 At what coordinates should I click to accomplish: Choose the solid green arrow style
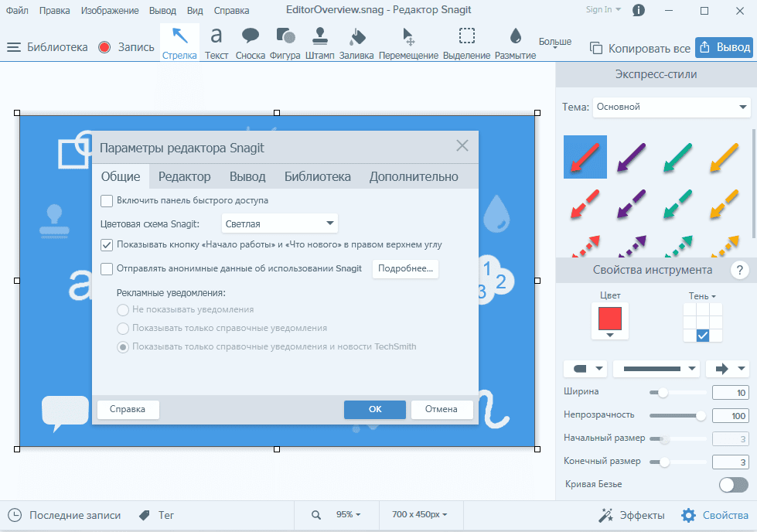[678, 157]
